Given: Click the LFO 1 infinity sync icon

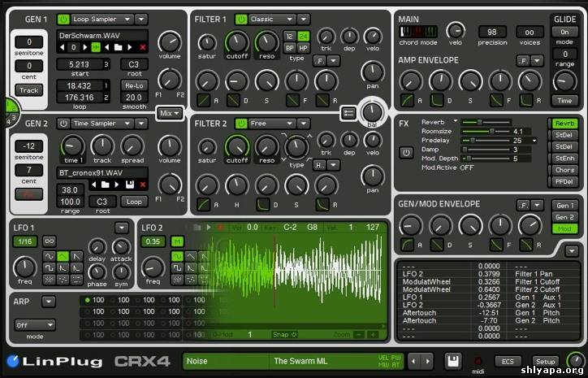Looking at the screenshot, I should [50, 241].
